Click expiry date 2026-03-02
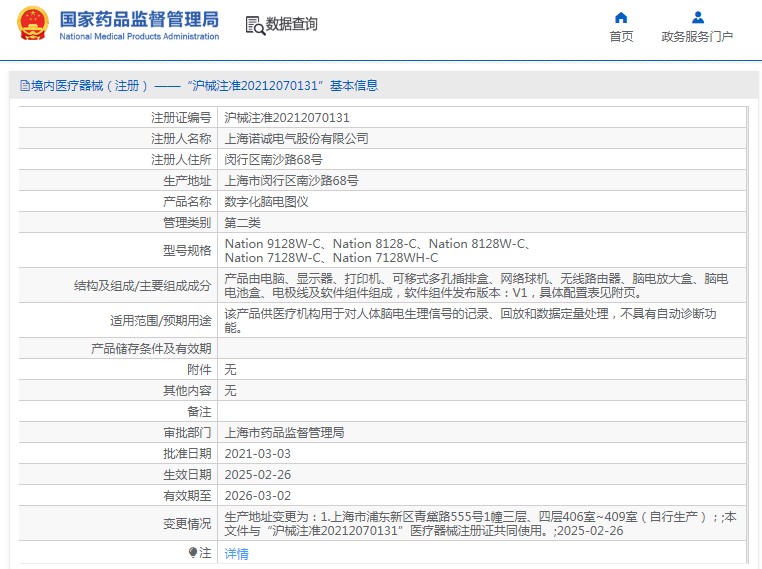The height and width of the screenshot is (569, 762). [x=258, y=496]
